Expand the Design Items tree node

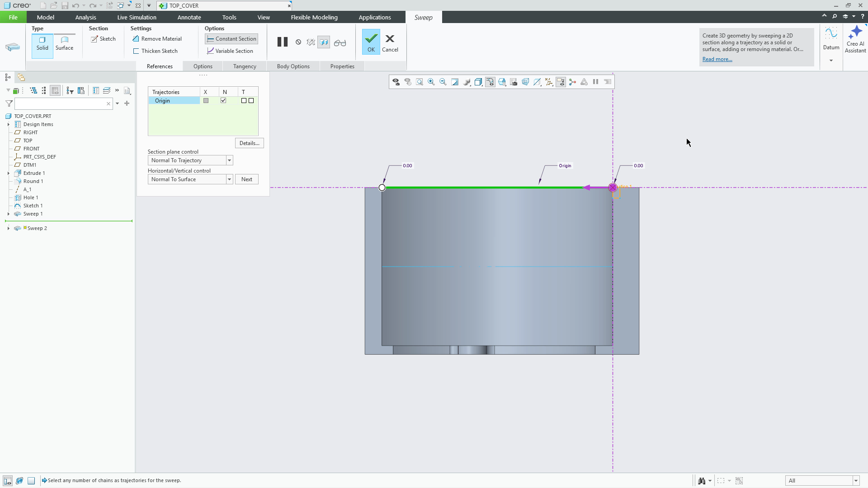coord(8,124)
